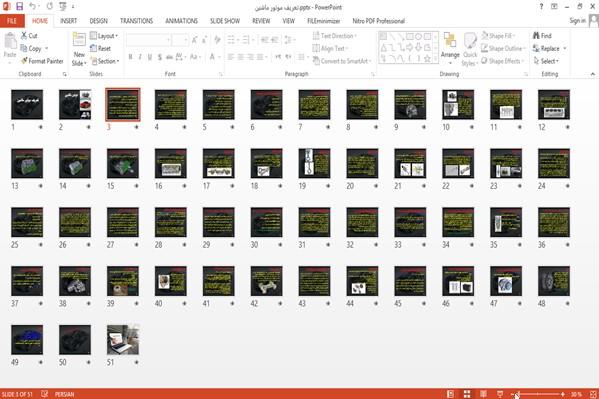The height and width of the screenshot is (399, 599).
Task: Toggle Center alignment button
Action: pyautogui.click(x=241, y=57)
